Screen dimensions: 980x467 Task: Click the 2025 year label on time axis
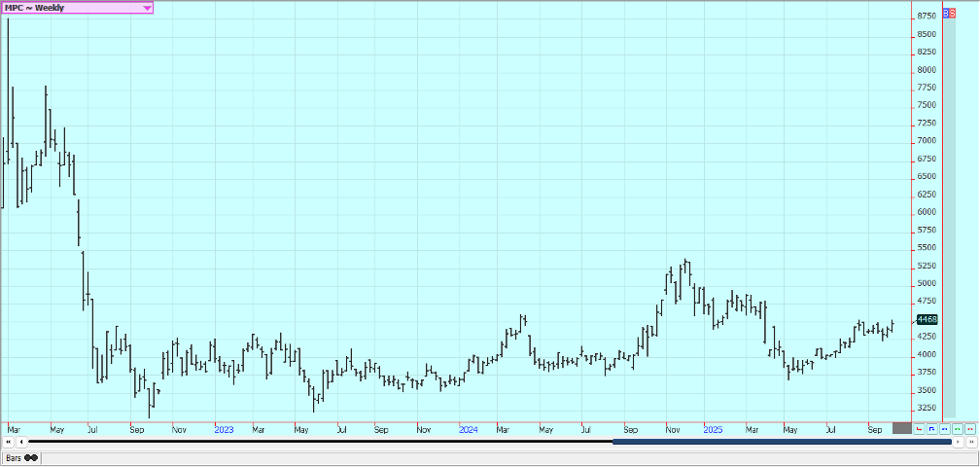pos(713,428)
